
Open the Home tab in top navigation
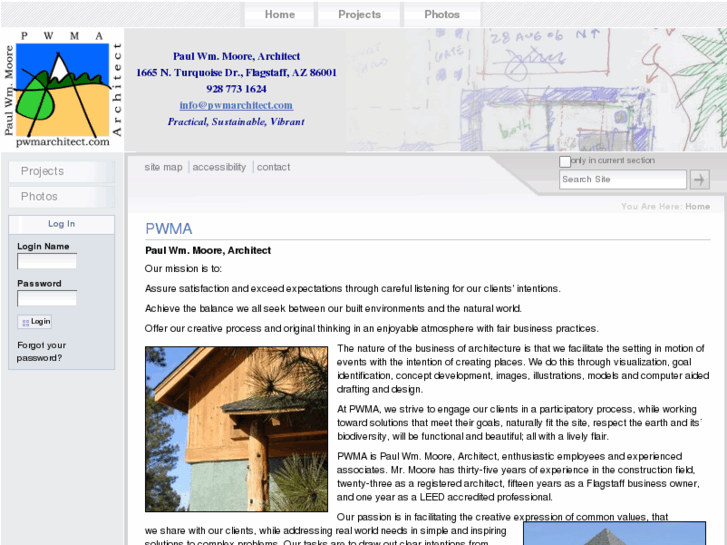pyautogui.click(x=280, y=14)
